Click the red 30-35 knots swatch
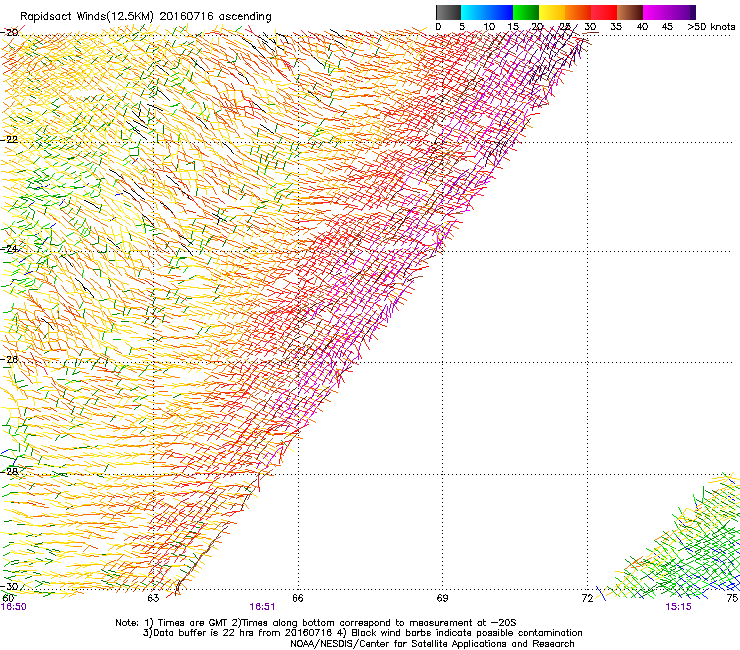740x650 pixels. click(x=604, y=12)
